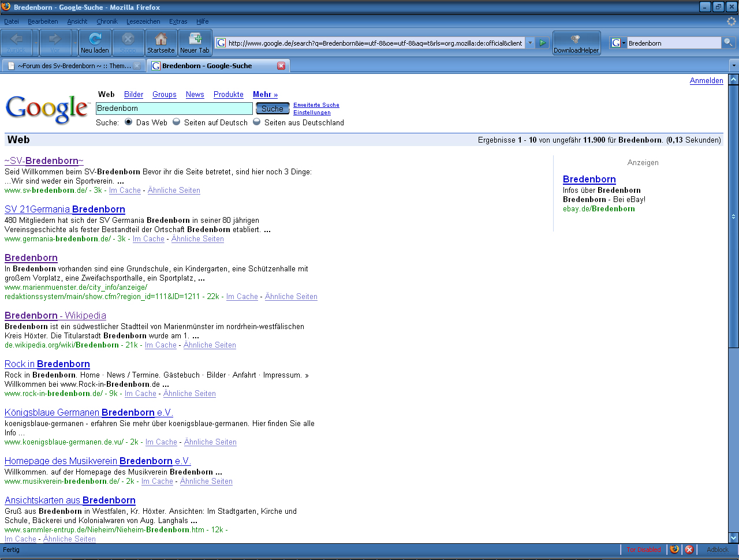Open the search engine selector dropdown

coord(618,43)
